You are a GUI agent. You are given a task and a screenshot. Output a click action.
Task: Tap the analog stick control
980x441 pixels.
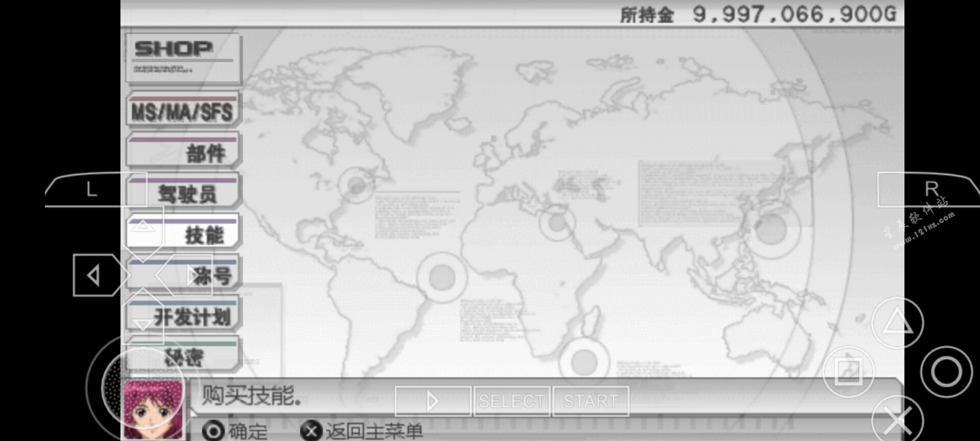(x=143, y=388)
